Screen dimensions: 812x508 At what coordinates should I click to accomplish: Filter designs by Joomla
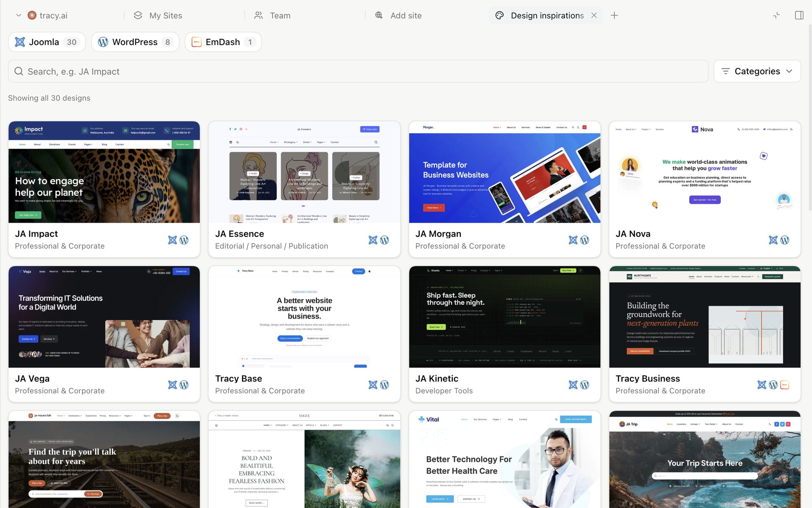click(x=47, y=42)
